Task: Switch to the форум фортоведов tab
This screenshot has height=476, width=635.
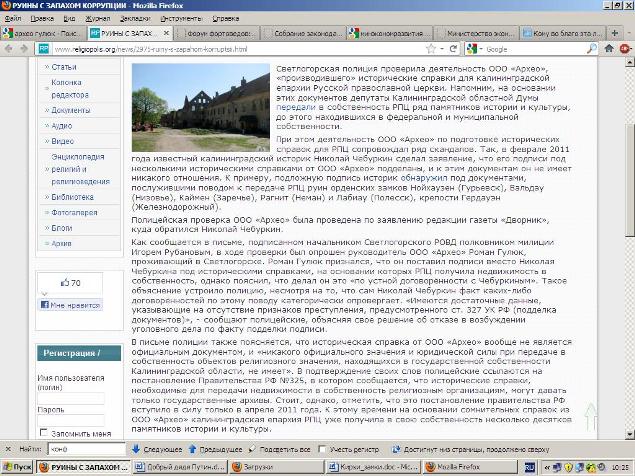Action: click(x=216, y=33)
